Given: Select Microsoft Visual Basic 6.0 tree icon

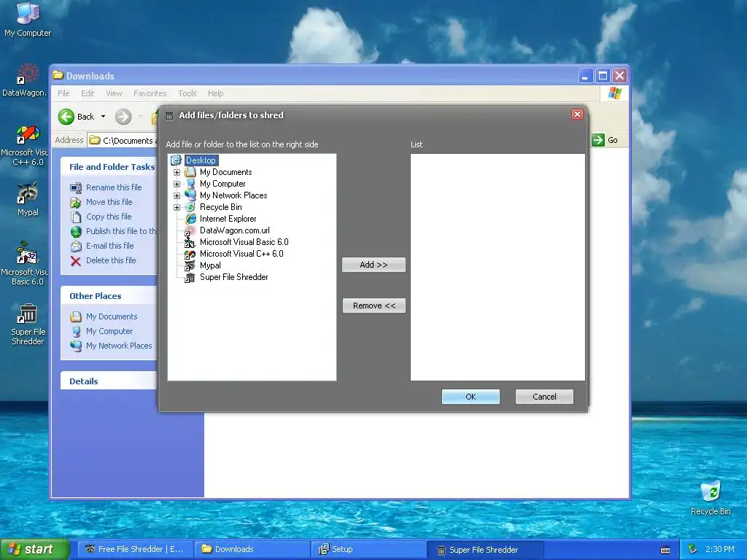Looking at the screenshot, I should click(190, 242).
